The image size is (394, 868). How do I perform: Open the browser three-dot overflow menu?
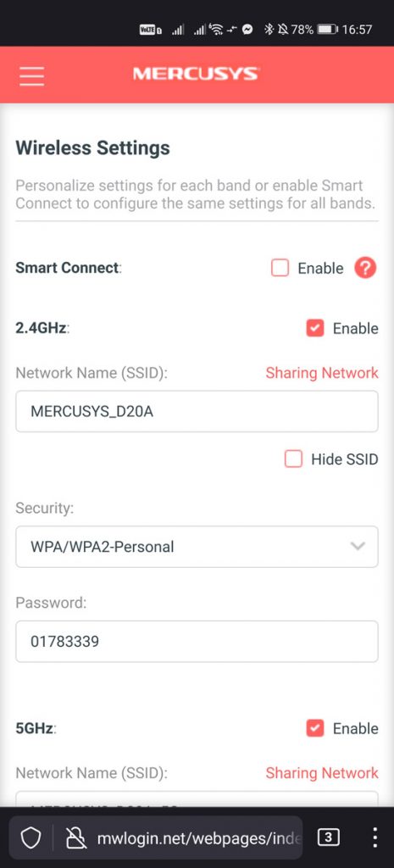click(x=375, y=838)
